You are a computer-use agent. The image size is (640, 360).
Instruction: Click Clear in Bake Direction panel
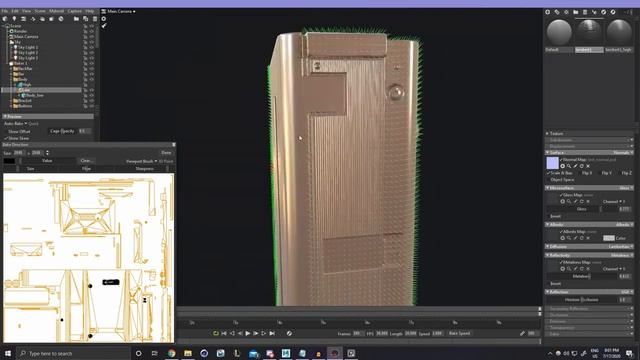[86, 161]
